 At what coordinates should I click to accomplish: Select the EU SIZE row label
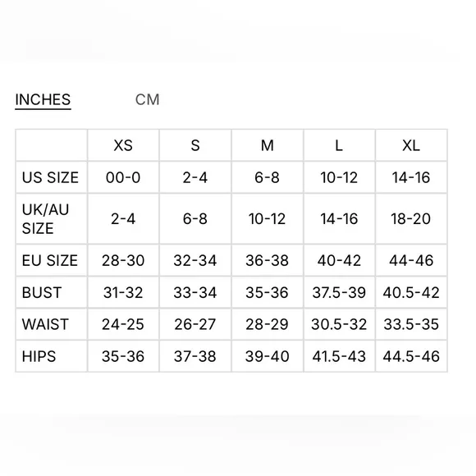point(50,260)
